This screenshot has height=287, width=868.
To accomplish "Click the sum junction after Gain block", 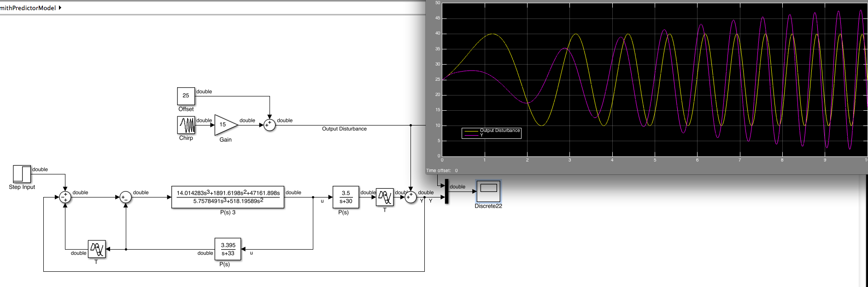I will pyautogui.click(x=270, y=125).
